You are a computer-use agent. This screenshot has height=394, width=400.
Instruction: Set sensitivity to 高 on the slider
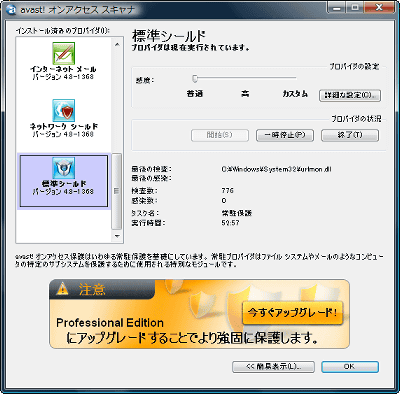(x=245, y=78)
